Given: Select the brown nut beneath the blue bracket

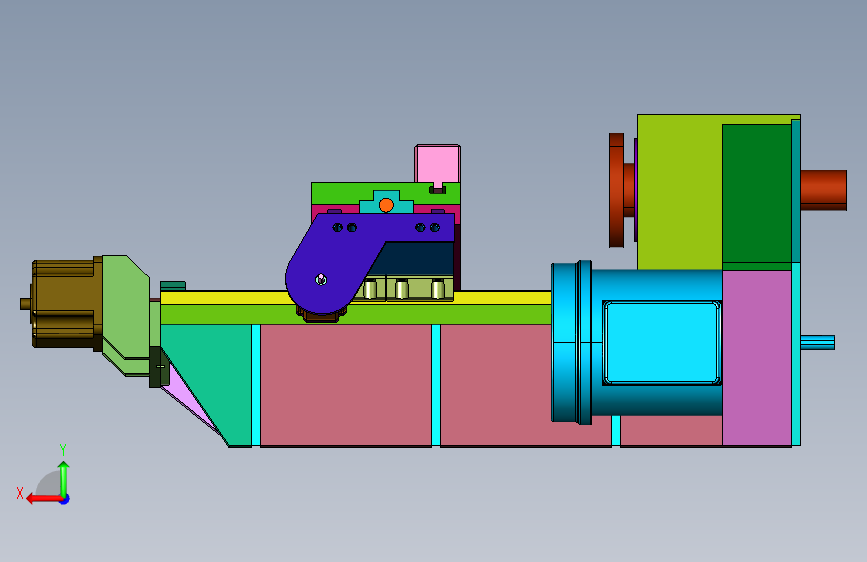Looking at the screenshot, I should pos(321,316).
